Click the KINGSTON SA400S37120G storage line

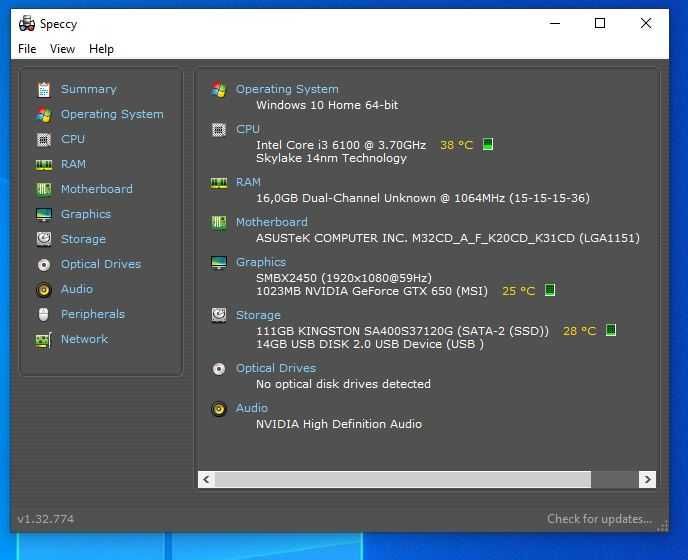click(x=402, y=331)
